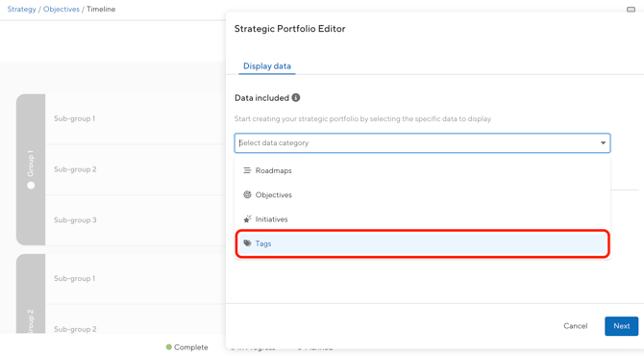This screenshot has height=356, width=644.
Task: Click the Complete legend entry
Action: (x=186, y=347)
